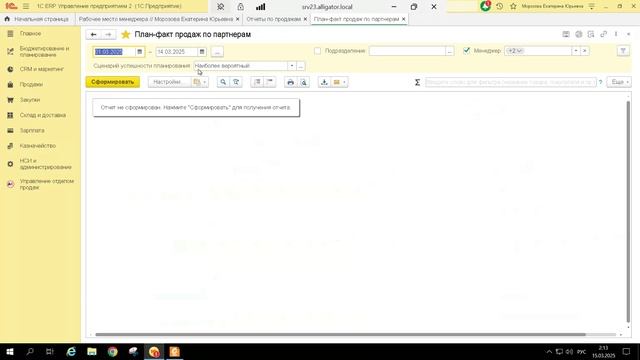
Task: Open the Подразделение selection ellipsis button
Action: [449, 51]
